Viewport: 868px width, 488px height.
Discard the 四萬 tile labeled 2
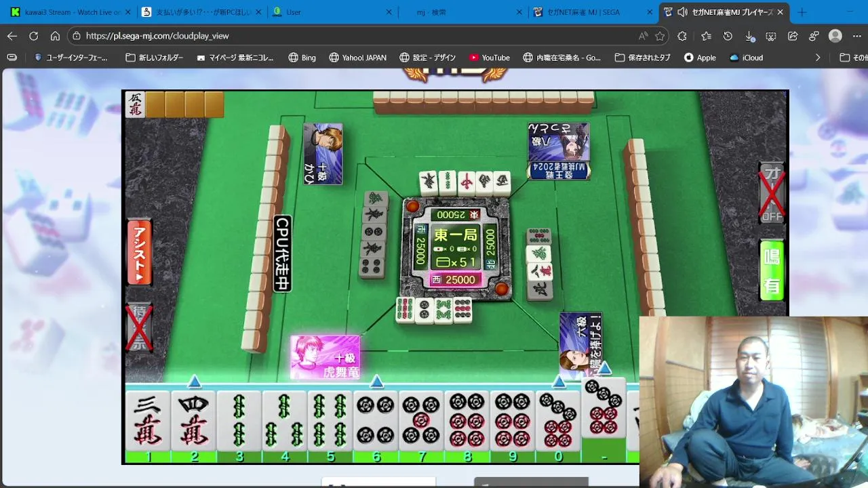pyautogui.click(x=193, y=420)
